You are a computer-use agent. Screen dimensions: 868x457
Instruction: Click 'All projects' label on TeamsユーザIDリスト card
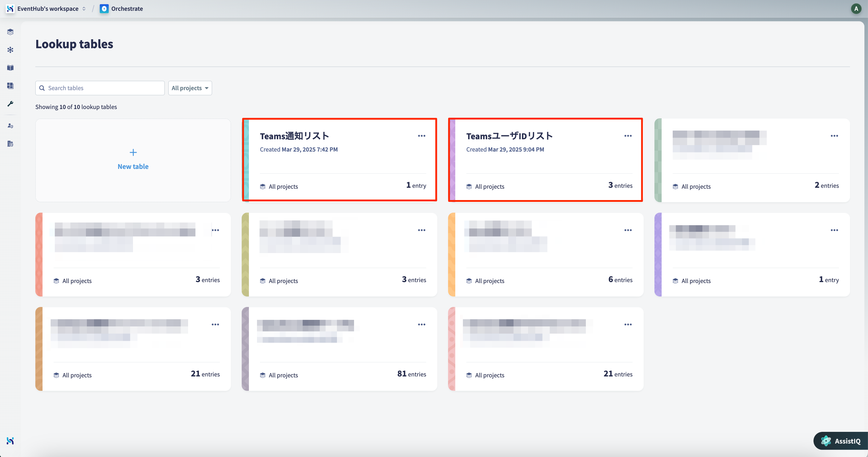[x=490, y=186]
